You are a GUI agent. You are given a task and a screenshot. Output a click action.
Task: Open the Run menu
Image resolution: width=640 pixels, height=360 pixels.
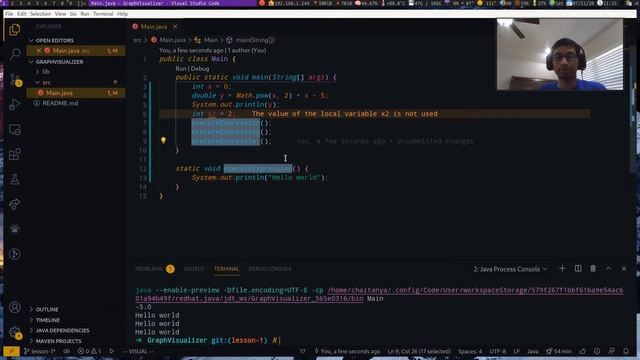pos(84,14)
